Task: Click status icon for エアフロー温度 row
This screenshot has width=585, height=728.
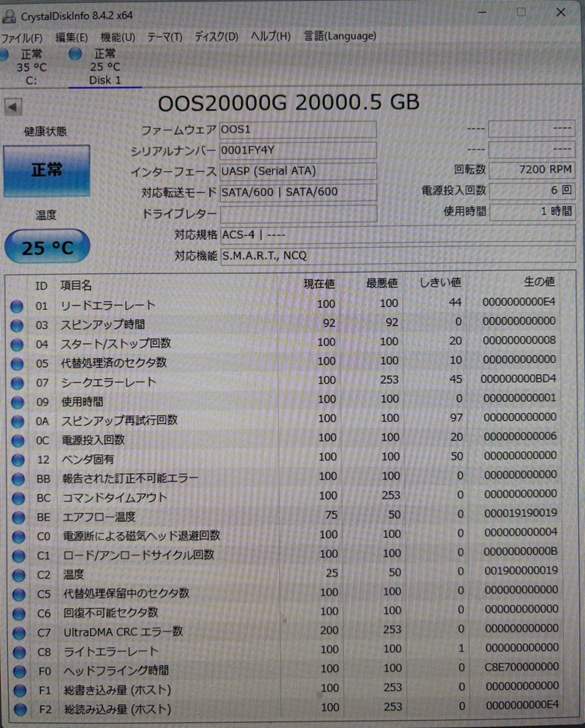Action: pyautogui.click(x=18, y=517)
